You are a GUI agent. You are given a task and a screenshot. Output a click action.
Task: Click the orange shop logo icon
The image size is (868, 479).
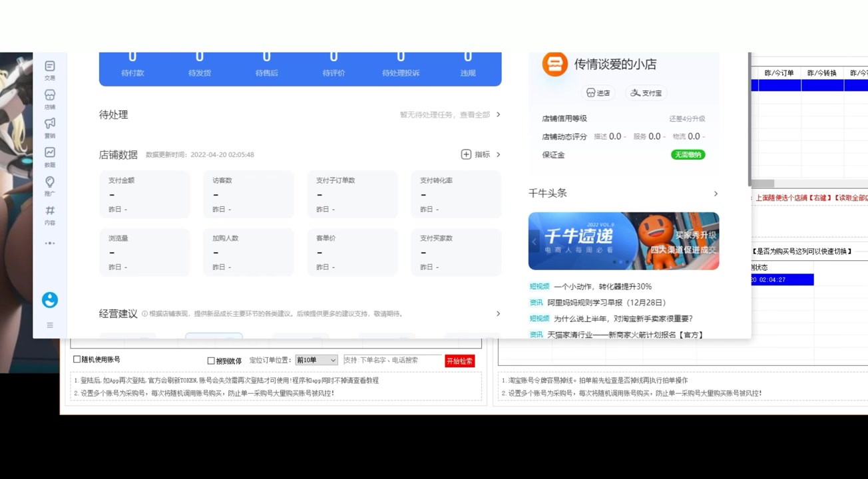click(554, 65)
